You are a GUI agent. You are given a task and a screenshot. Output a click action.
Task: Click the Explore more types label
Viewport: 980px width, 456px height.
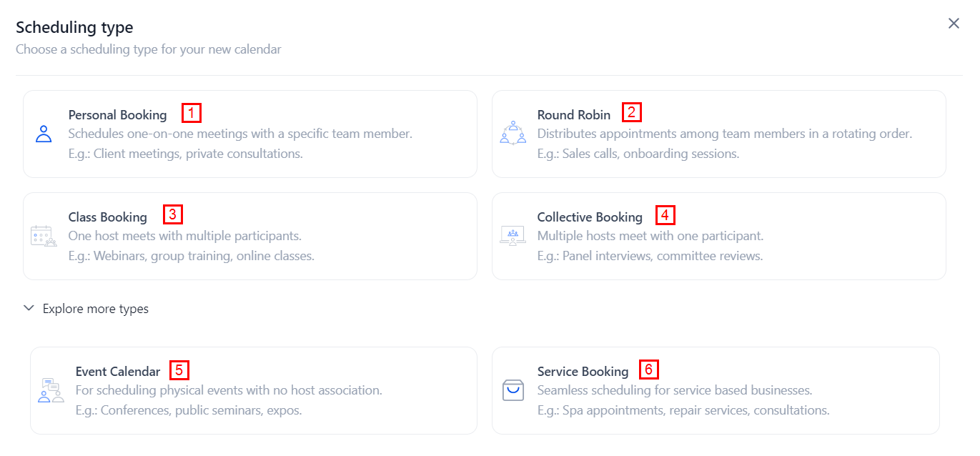coord(96,309)
